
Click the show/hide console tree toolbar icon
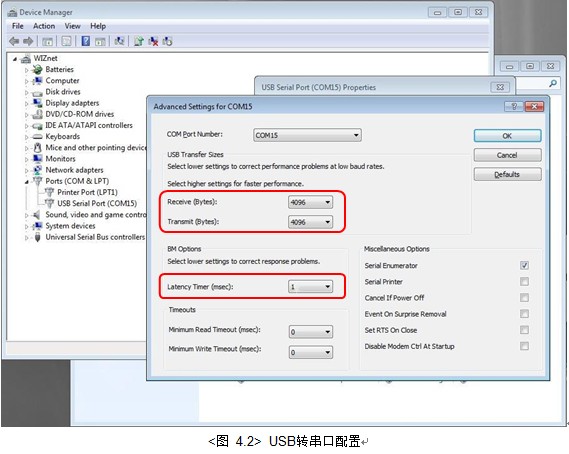[x=47, y=41]
